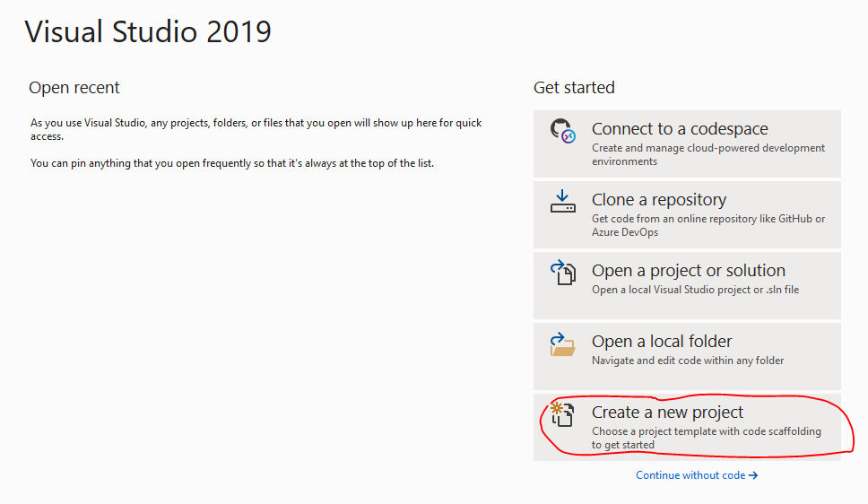Image resolution: width=868 pixels, height=504 pixels.
Task: Start with the "Create a new project" title
Action: coord(667,413)
